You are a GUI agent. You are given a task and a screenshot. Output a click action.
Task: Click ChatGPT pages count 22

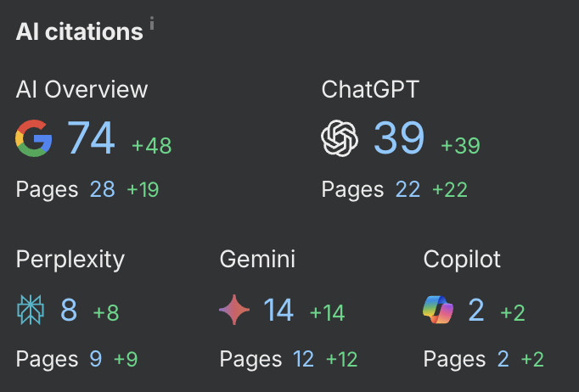[x=408, y=190]
